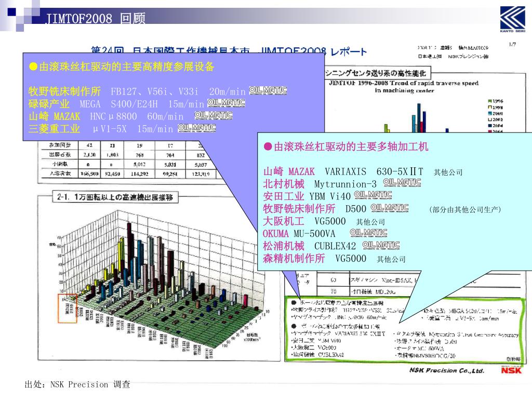Click the OIL MATIC logo beside CUBLEX42

[381, 245]
